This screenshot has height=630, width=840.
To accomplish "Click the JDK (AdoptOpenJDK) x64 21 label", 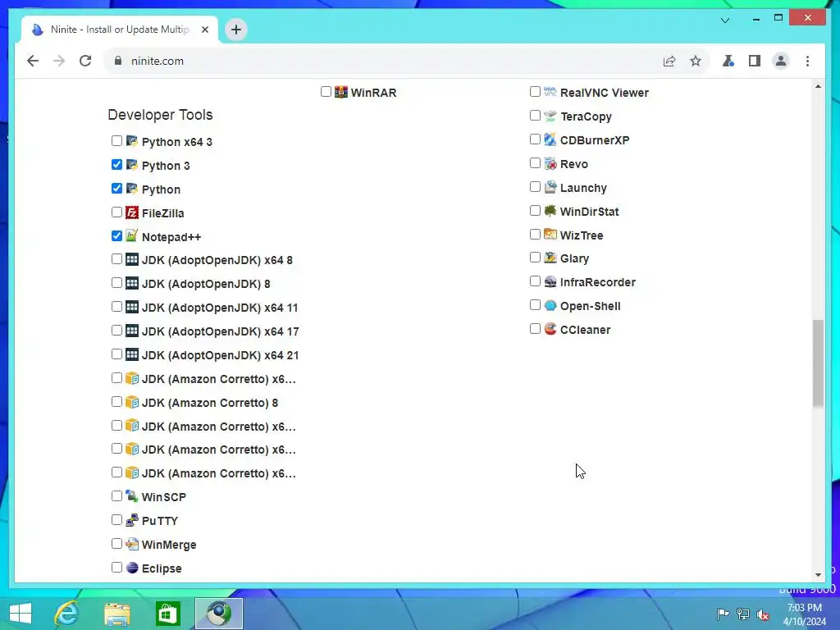I will (x=220, y=355).
